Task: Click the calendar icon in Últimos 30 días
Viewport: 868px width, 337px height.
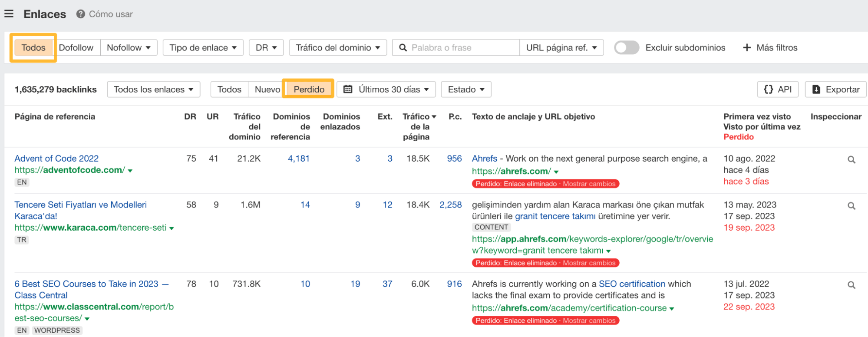Action: 348,89
